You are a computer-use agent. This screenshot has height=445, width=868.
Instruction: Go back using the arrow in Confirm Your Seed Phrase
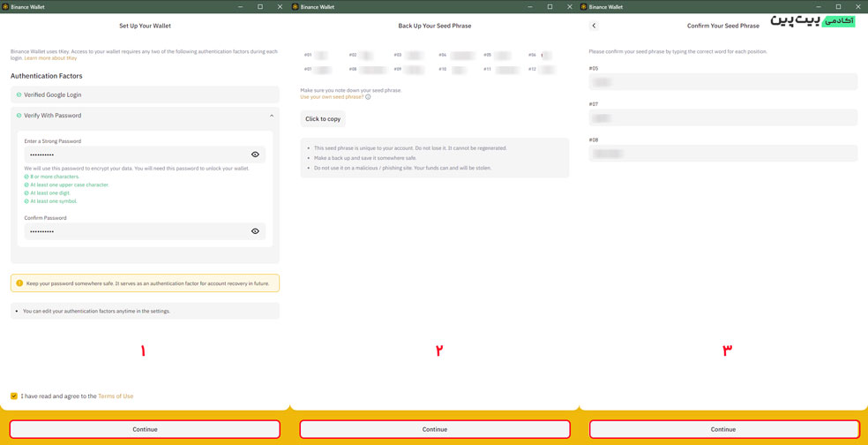click(594, 26)
